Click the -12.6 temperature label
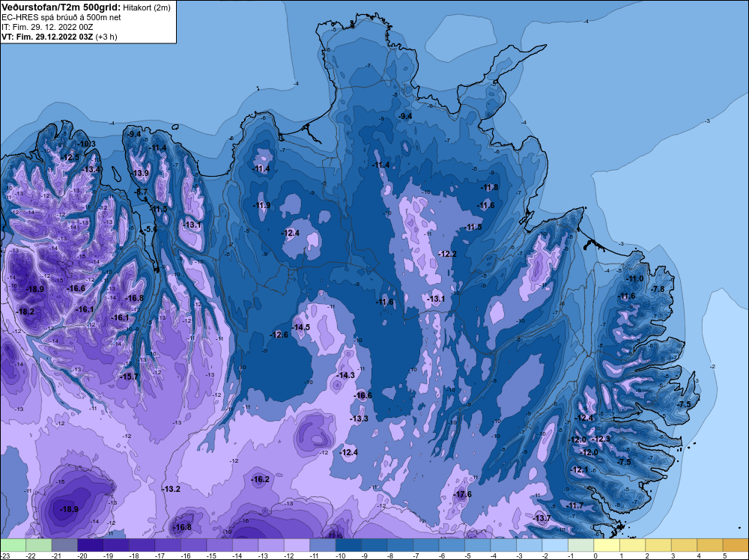 279,335
